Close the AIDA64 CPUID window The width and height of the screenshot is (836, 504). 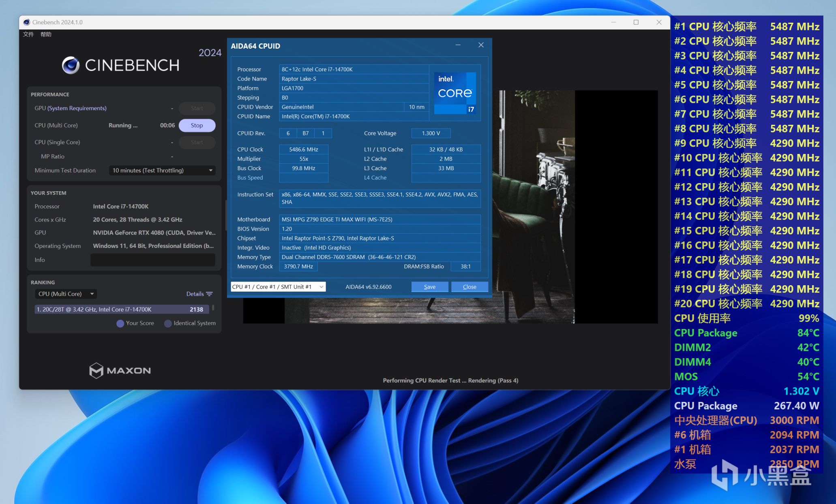[x=481, y=45]
